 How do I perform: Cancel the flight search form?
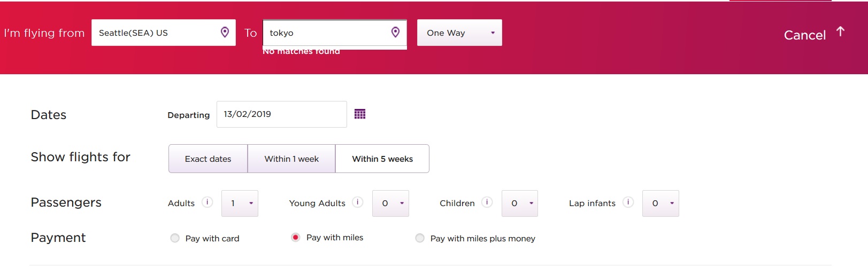pyautogui.click(x=804, y=35)
